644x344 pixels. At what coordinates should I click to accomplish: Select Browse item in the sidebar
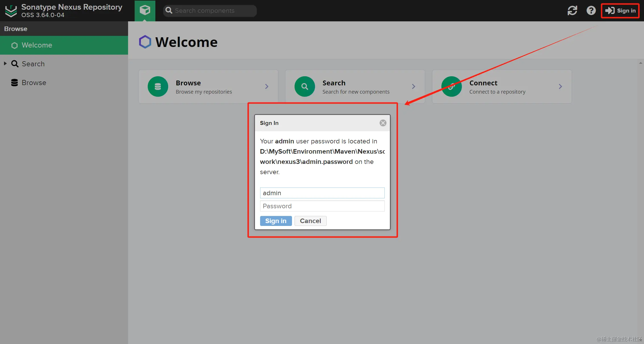34,83
